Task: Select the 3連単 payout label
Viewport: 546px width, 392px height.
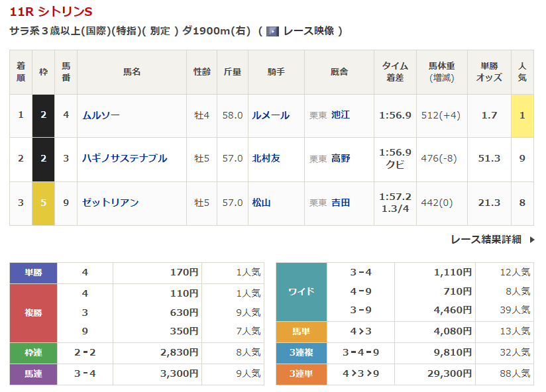Action: pos(301,374)
